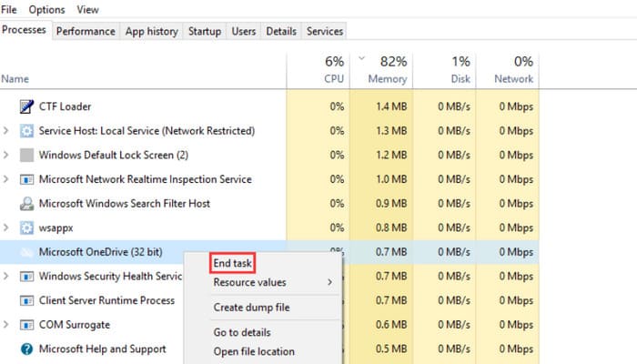Image resolution: width=637 pixels, height=364 pixels.
Task: Click the 1.0 MB memory value
Action: (x=391, y=179)
